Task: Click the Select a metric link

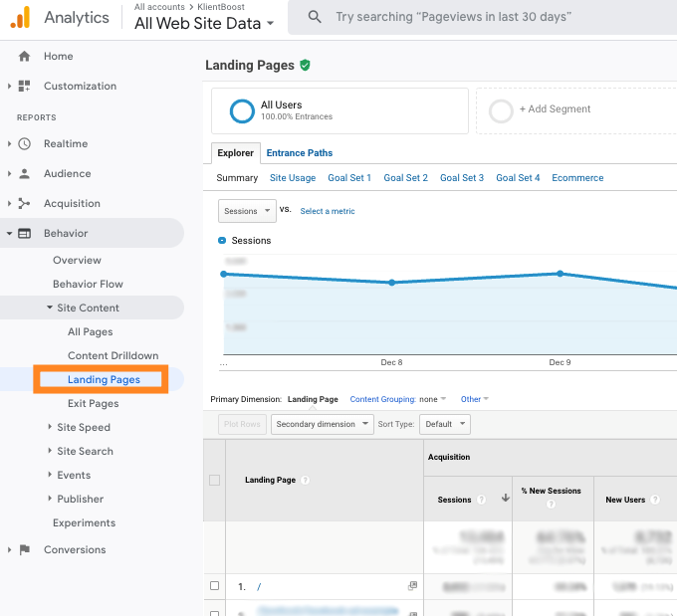Action: (x=328, y=211)
